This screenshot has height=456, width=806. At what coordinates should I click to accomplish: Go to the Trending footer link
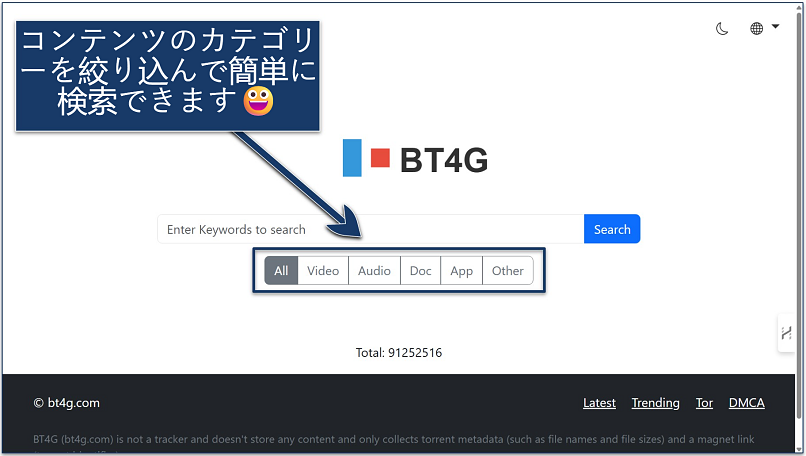point(655,403)
